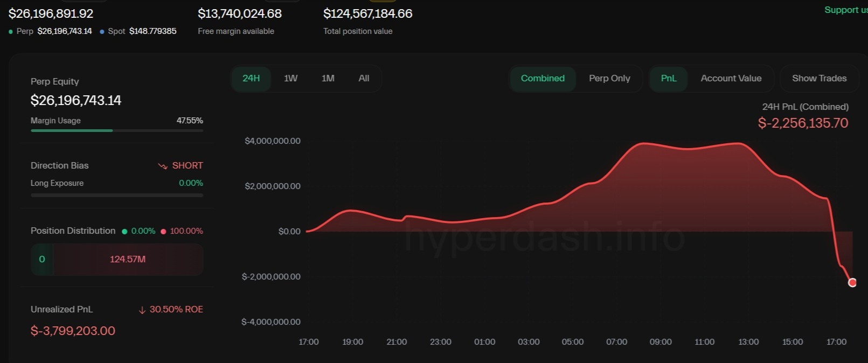This screenshot has width=868, height=363.
Task: Click the green long distribution dot
Action: [x=124, y=232]
